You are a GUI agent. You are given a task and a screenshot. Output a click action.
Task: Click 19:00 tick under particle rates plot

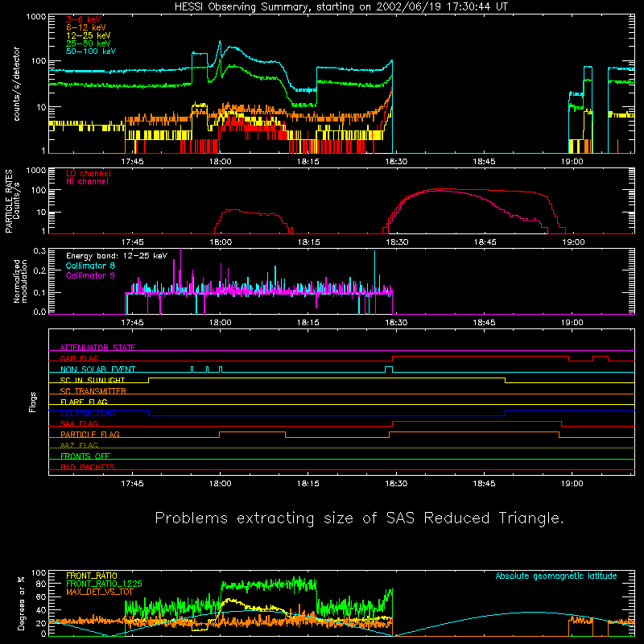point(573,242)
